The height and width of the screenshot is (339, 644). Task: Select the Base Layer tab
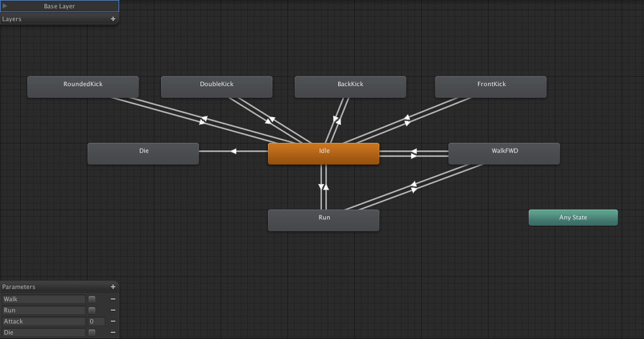(59, 6)
